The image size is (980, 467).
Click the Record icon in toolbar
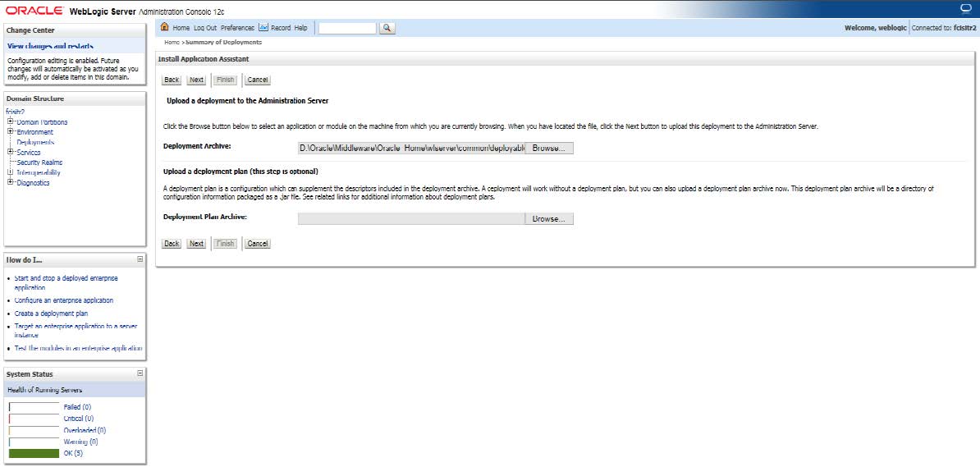pos(263,28)
